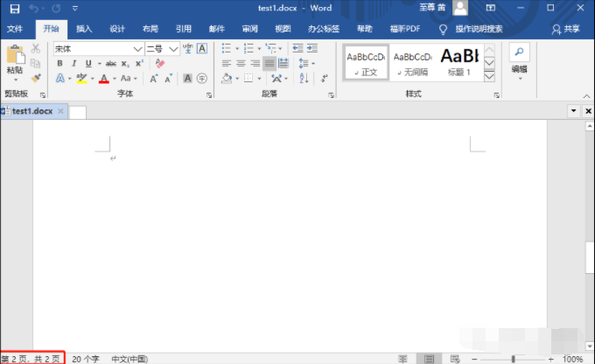This screenshot has height=364, width=595.
Task: Toggle subscript formatting
Action: pos(125,64)
